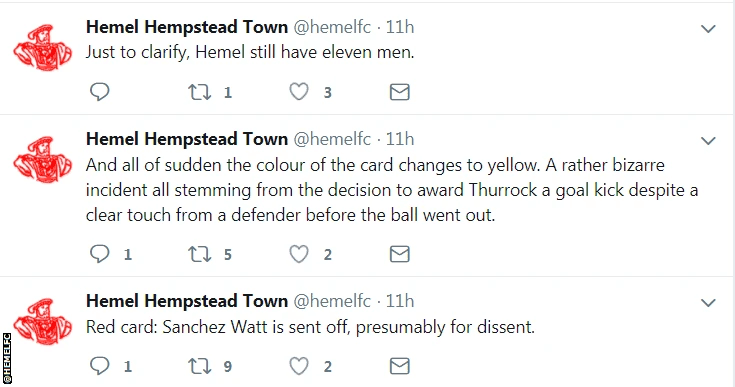The width and height of the screenshot is (735, 387).
Task: Message the red card tweet using envelope icon
Action: point(400,366)
